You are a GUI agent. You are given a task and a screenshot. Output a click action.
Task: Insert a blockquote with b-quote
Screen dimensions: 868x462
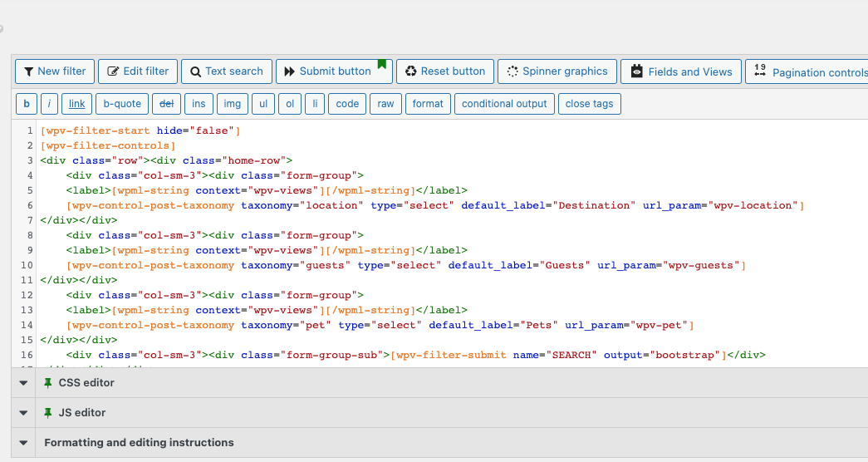tap(122, 104)
